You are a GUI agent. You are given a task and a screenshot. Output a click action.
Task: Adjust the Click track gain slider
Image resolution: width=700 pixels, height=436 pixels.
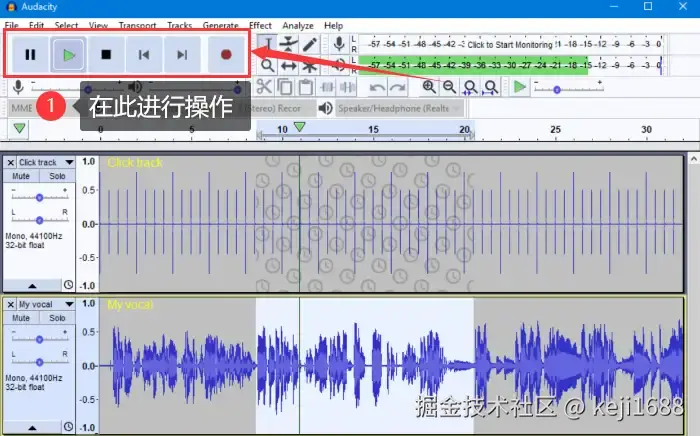pos(39,197)
